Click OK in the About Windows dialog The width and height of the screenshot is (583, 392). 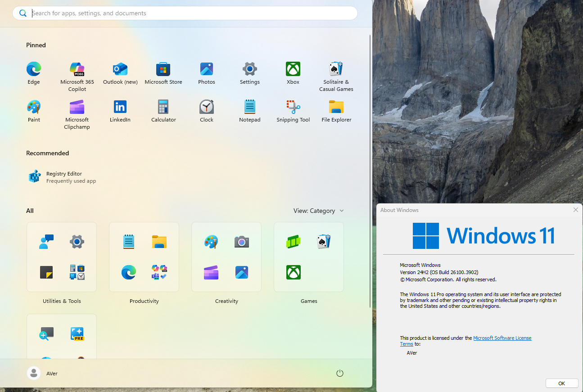(x=562, y=383)
